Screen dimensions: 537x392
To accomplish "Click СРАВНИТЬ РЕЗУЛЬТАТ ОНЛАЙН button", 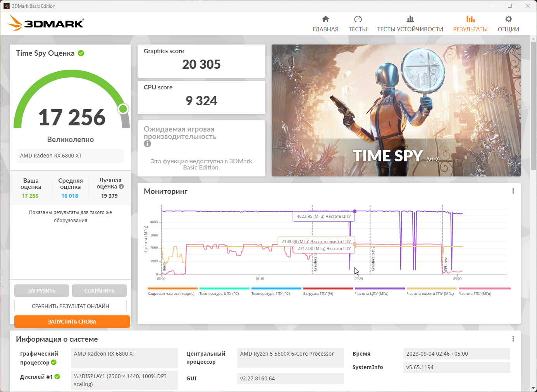I will tap(71, 306).
